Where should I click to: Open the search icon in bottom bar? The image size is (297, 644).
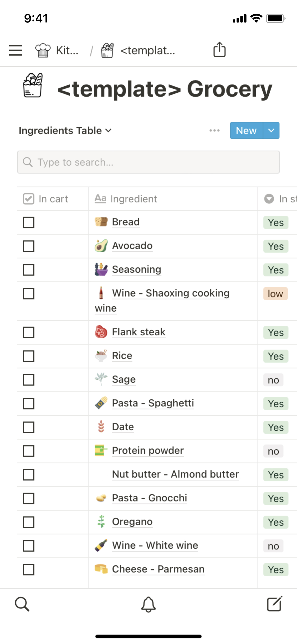[22, 604]
